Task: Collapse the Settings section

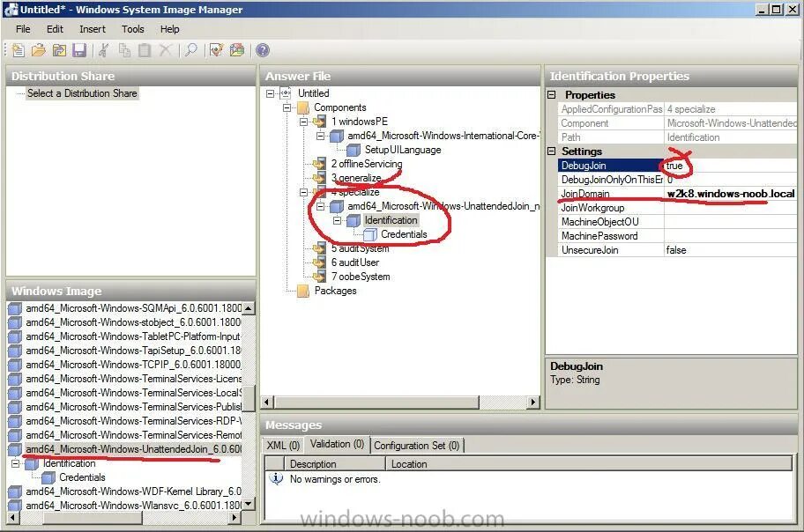Action: coord(552,151)
